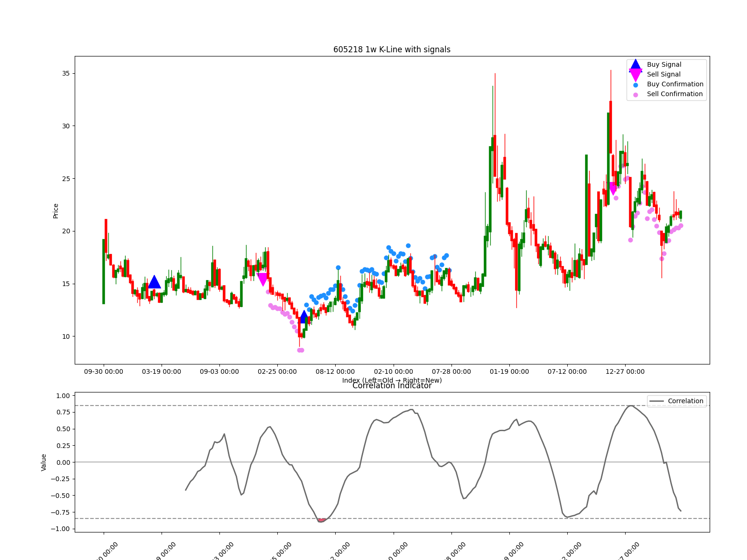Click the red highlighted correlation trough below −0.85
The width and height of the screenshot is (747, 560).
(322, 520)
